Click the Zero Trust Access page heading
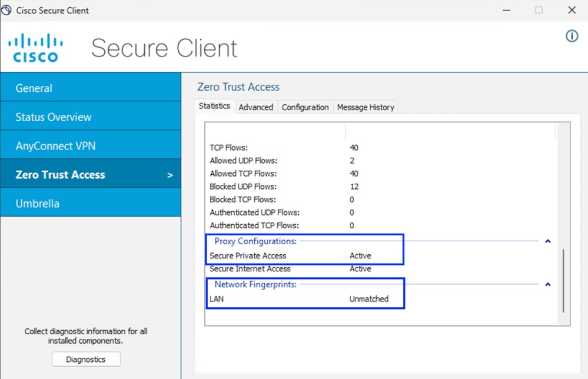588x379 pixels. coord(238,87)
